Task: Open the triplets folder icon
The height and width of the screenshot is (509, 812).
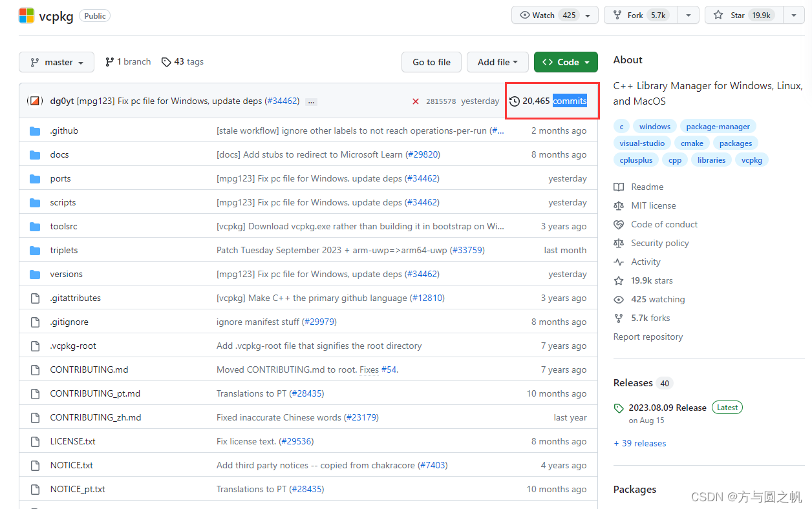Action: [35, 251]
